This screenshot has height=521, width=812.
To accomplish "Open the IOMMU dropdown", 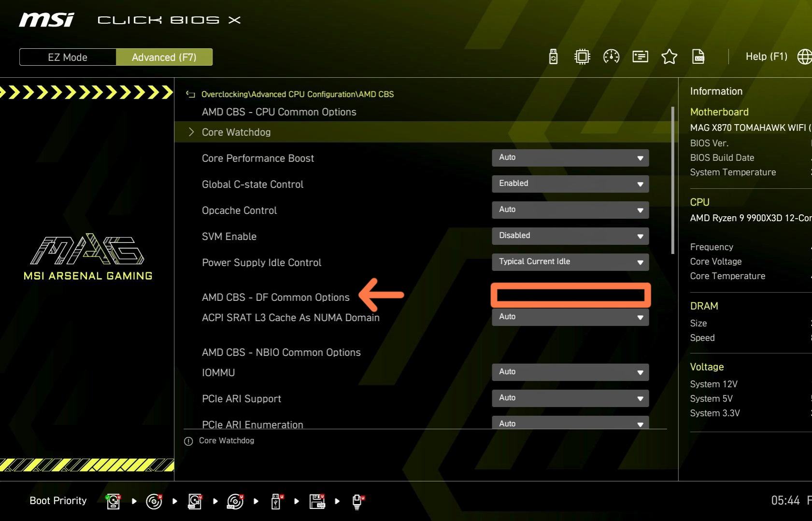I will pyautogui.click(x=570, y=372).
